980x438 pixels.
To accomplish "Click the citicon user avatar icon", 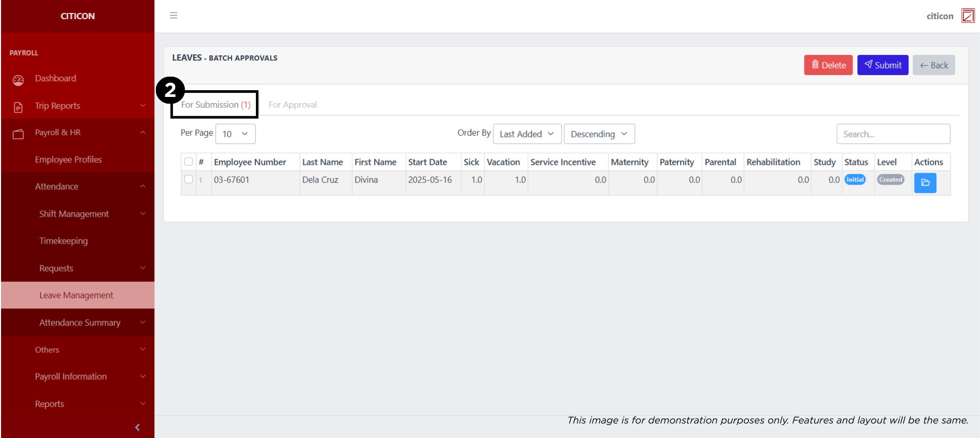I will click(967, 16).
